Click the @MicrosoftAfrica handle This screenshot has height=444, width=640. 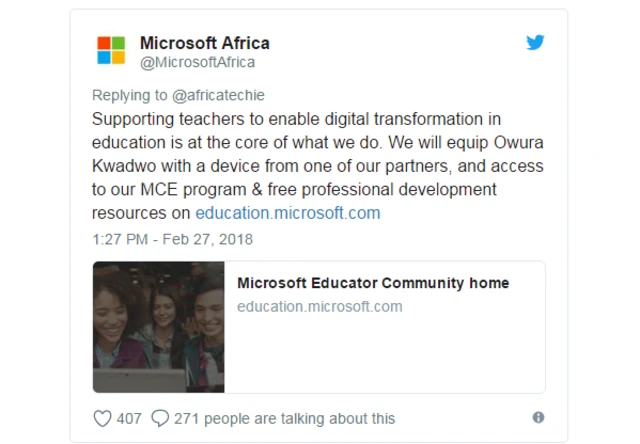click(197, 62)
